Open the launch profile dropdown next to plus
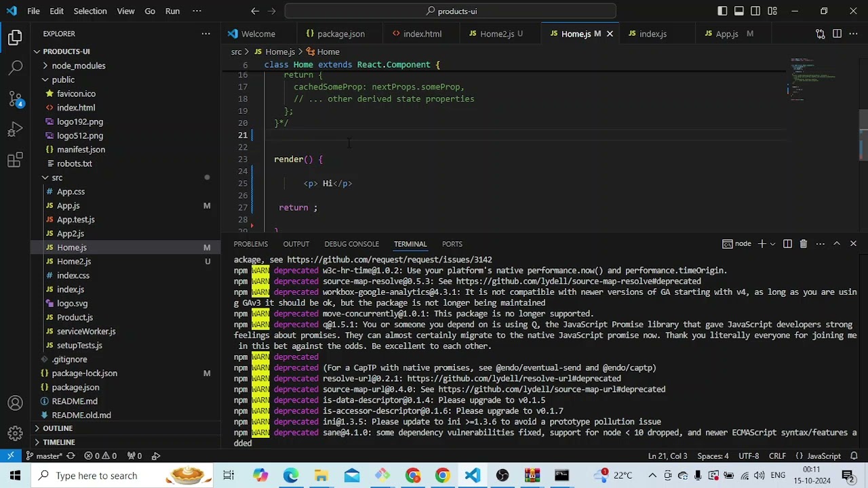Image resolution: width=868 pixels, height=488 pixels. 772,244
